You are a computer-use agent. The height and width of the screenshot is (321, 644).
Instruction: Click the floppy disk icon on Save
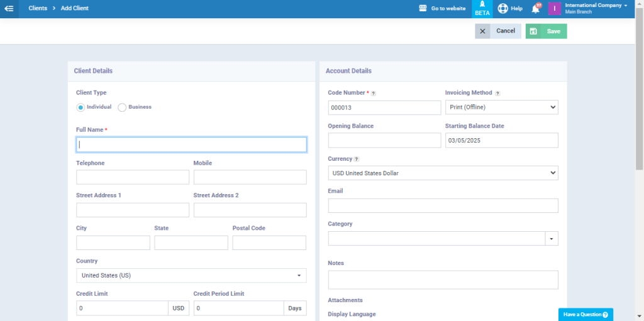[533, 31]
